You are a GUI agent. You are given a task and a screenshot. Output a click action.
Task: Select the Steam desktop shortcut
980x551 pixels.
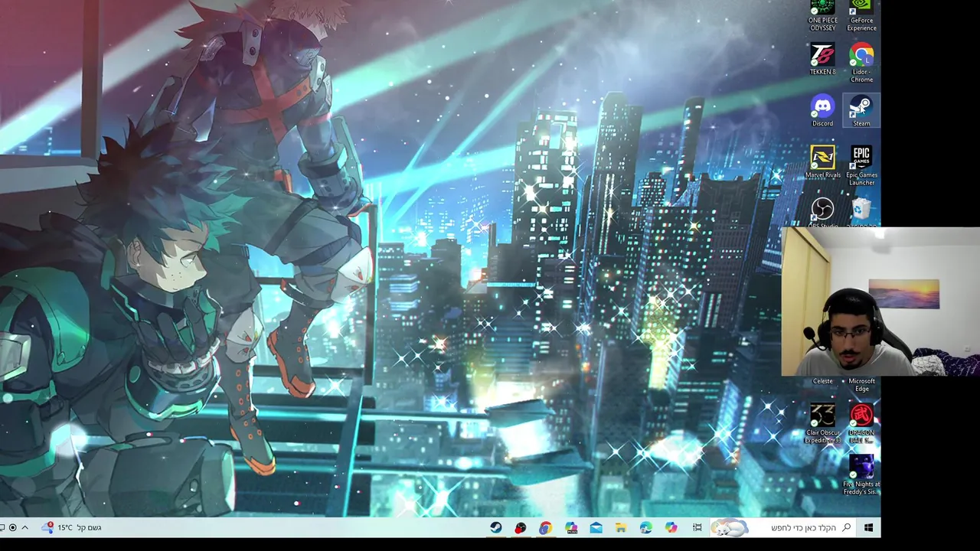[861, 111]
